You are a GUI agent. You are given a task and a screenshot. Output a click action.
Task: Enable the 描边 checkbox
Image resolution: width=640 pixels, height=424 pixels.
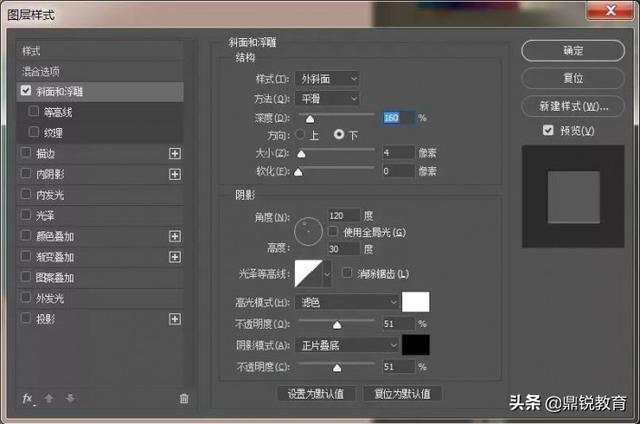[26, 153]
